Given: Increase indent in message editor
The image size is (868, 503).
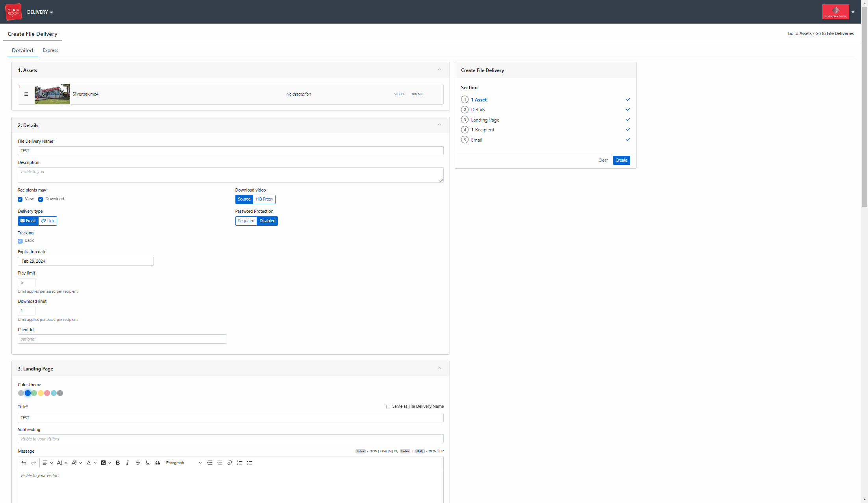Looking at the screenshot, I should pos(210,463).
